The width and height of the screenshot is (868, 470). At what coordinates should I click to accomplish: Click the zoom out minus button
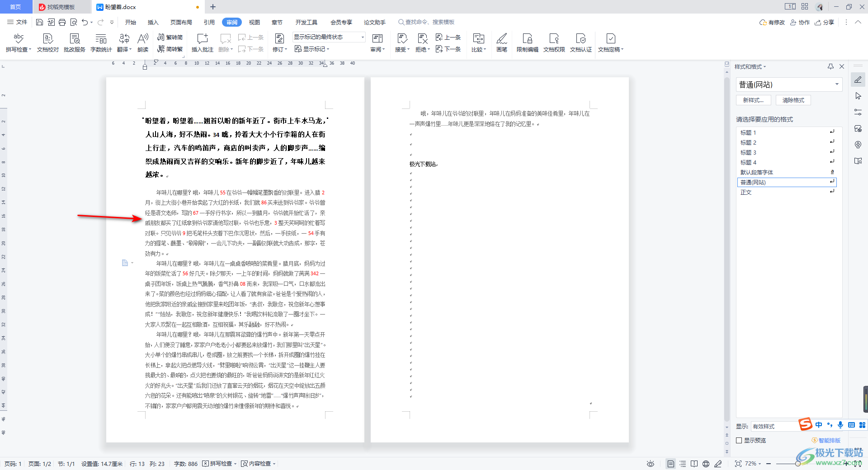(x=769, y=464)
